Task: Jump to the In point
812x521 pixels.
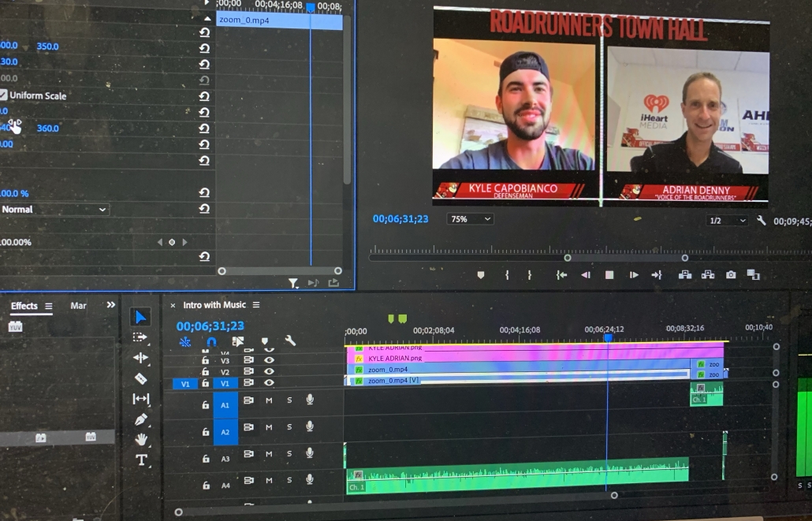Action: point(561,275)
